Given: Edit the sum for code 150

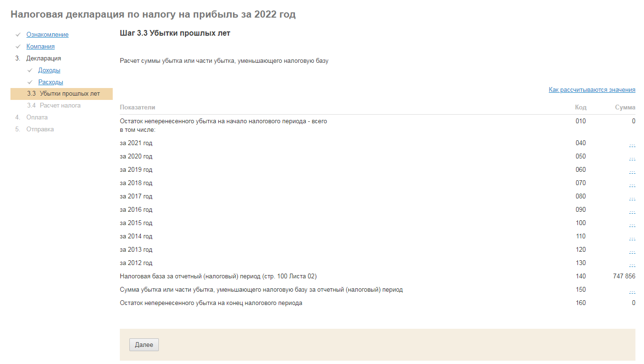Looking at the screenshot, I should pos(632,291).
